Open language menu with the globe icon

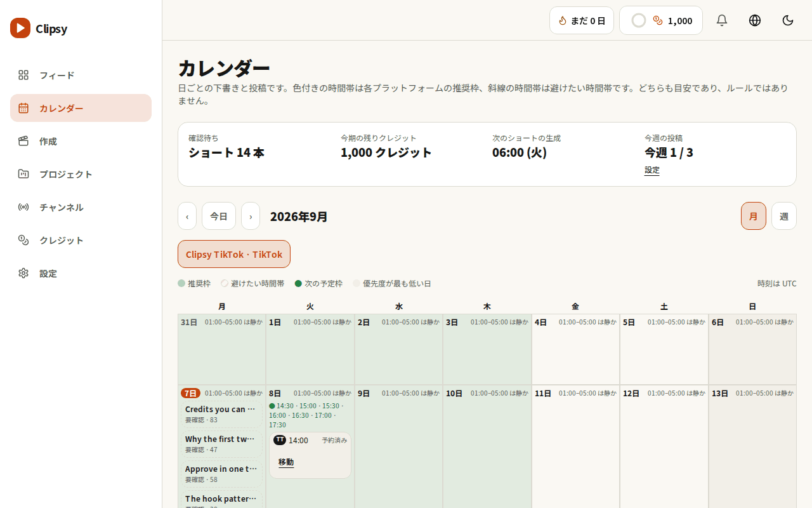tap(755, 20)
